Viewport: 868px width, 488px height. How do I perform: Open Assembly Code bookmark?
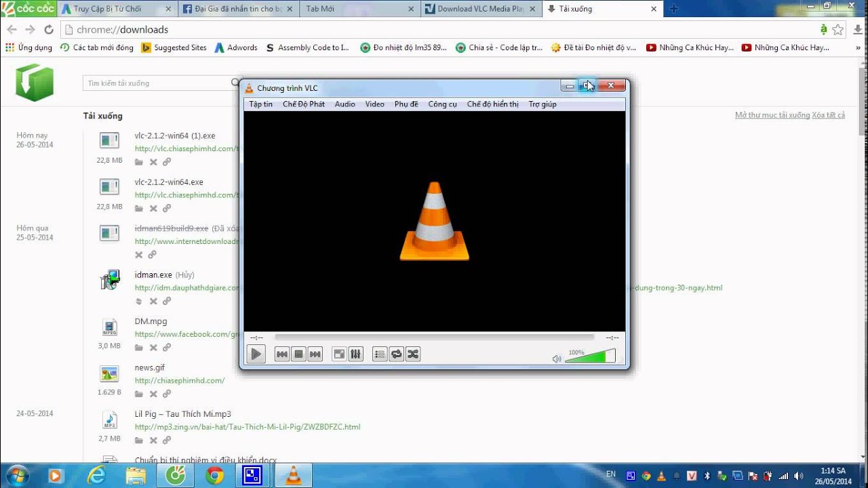click(x=308, y=47)
